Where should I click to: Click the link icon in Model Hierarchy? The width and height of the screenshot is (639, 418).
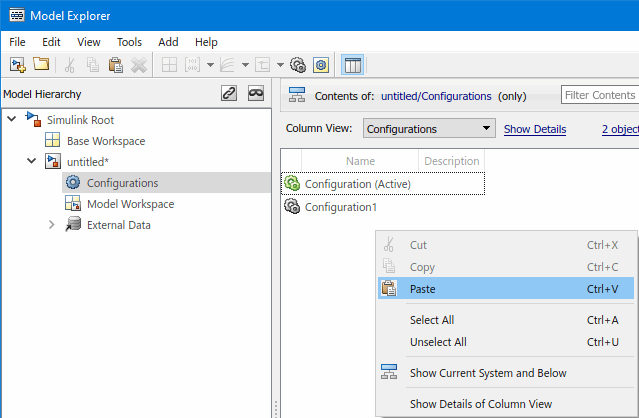tap(229, 94)
